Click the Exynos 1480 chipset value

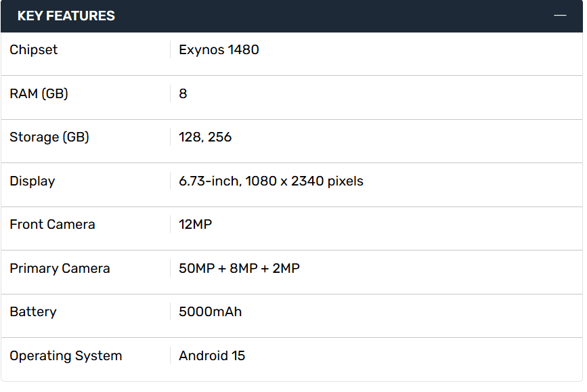(x=219, y=50)
